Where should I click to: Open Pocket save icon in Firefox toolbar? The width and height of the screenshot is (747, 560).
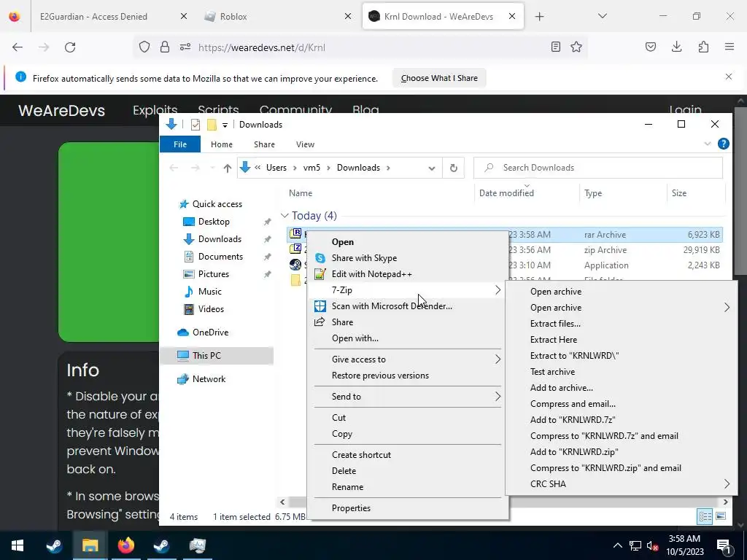pyautogui.click(x=651, y=47)
